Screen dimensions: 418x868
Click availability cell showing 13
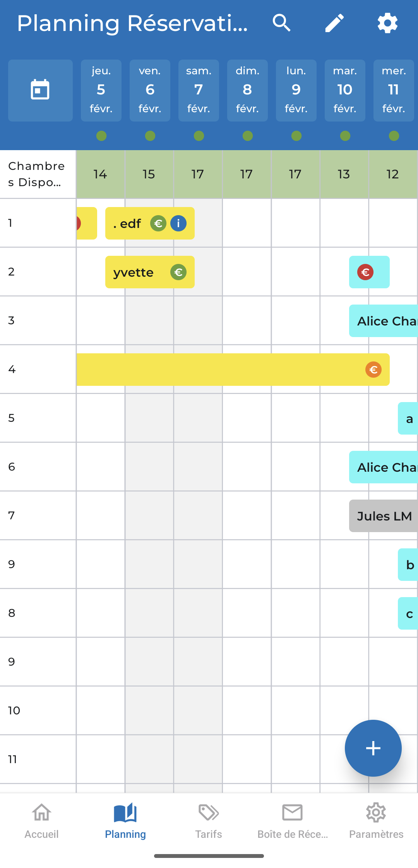pos(344,174)
